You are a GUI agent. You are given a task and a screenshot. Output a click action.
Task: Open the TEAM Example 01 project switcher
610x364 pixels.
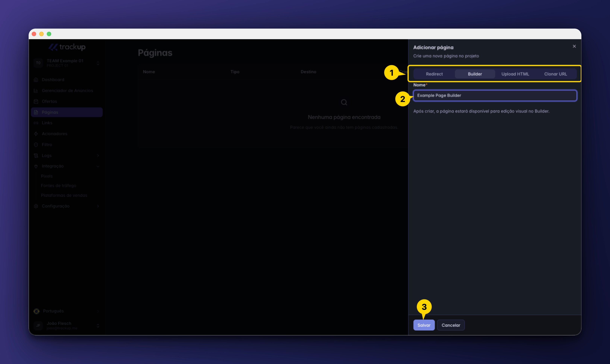point(67,63)
